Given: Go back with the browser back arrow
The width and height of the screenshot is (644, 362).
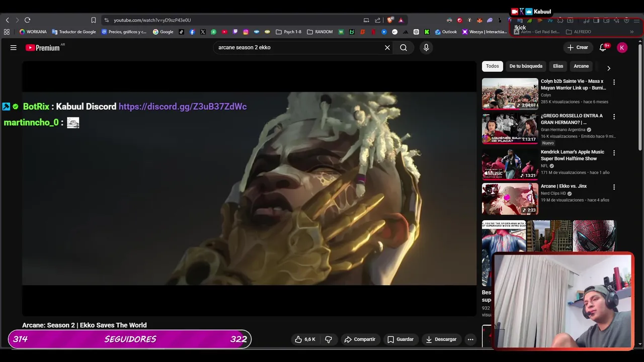Looking at the screenshot, I should (x=8, y=20).
